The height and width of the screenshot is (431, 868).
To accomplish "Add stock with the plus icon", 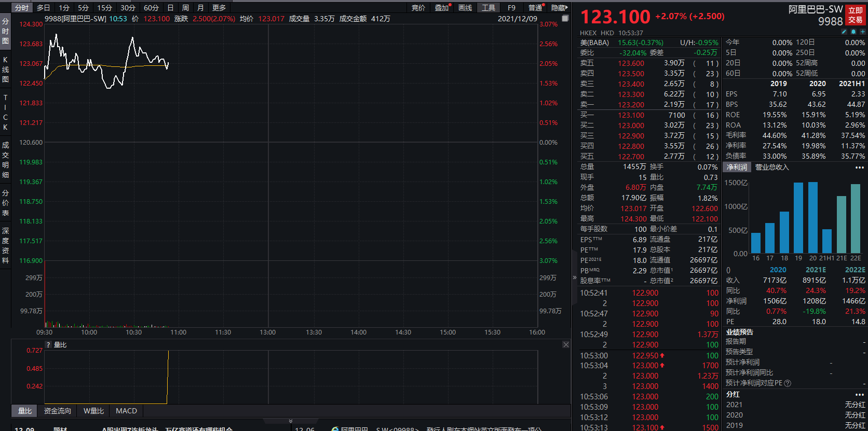I will click(x=862, y=32).
